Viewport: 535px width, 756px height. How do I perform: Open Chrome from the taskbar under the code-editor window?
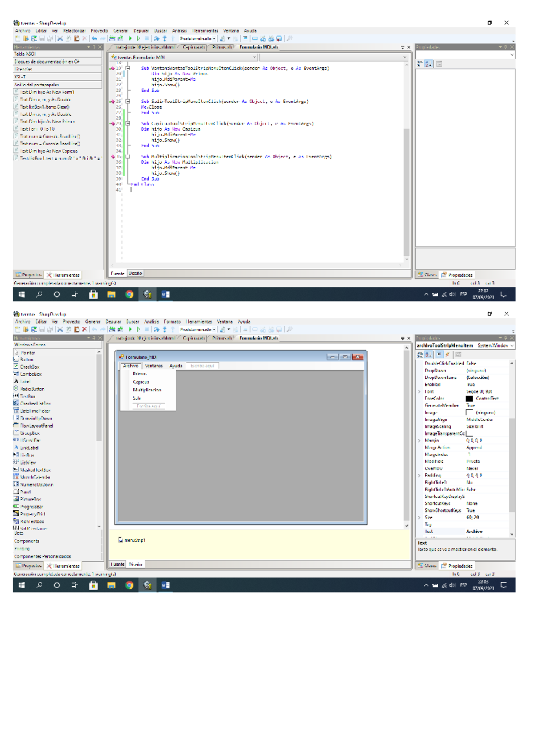pos(129,294)
